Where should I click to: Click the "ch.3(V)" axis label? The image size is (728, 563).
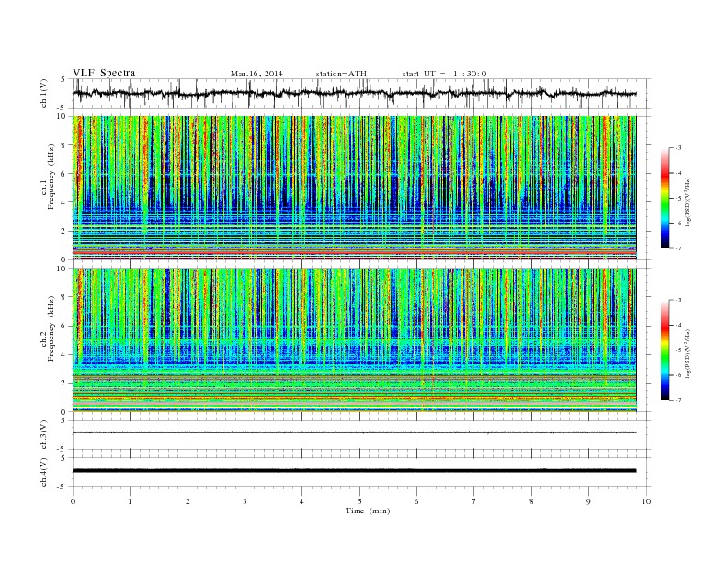point(43,435)
